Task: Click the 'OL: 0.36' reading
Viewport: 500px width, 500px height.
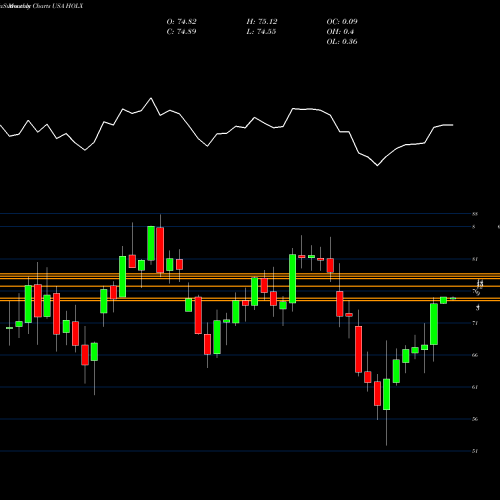Action: tap(342, 42)
